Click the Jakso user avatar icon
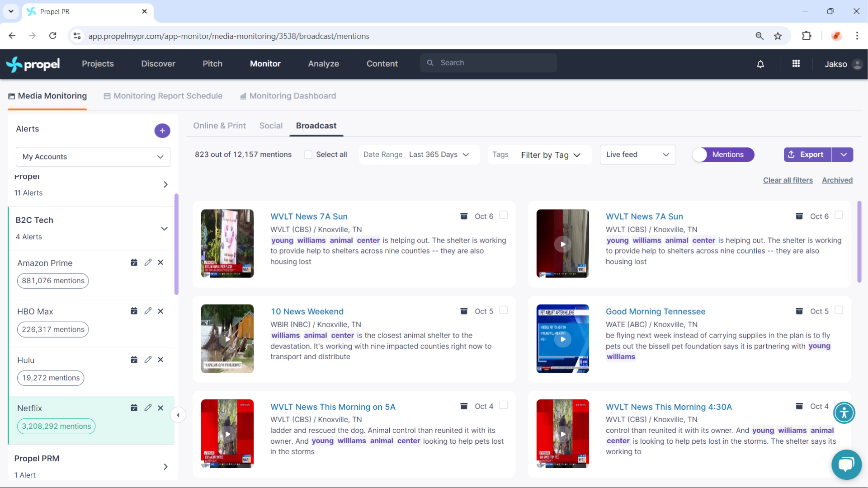Image resolution: width=868 pixels, height=488 pixels. tap(857, 64)
